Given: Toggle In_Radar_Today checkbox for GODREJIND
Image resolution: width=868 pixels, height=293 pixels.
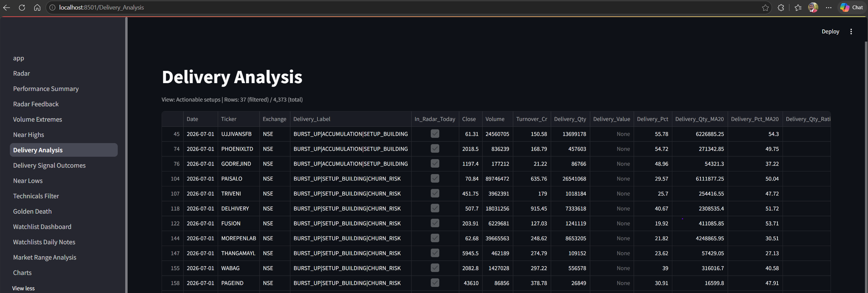Looking at the screenshot, I should (x=435, y=164).
